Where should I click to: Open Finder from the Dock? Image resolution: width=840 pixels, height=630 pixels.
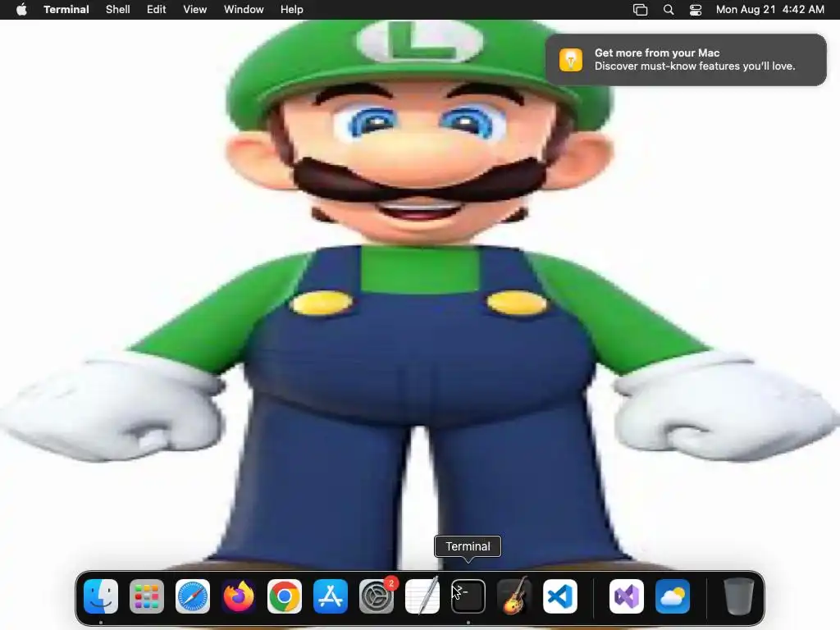pyautogui.click(x=101, y=596)
